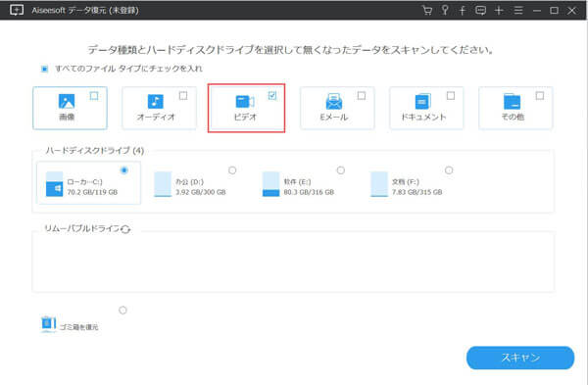Click the オーディオ label text

coord(156,117)
